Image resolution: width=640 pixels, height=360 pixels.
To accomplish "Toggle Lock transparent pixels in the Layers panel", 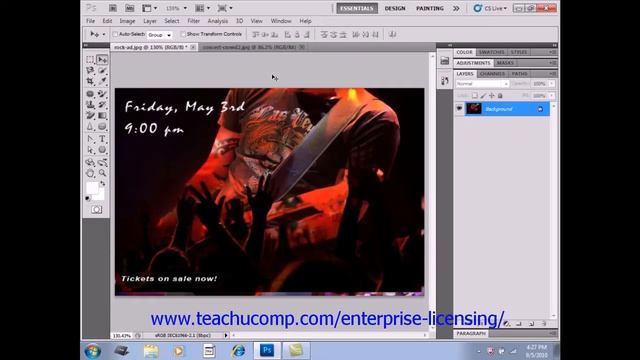I will click(x=475, y=96).
